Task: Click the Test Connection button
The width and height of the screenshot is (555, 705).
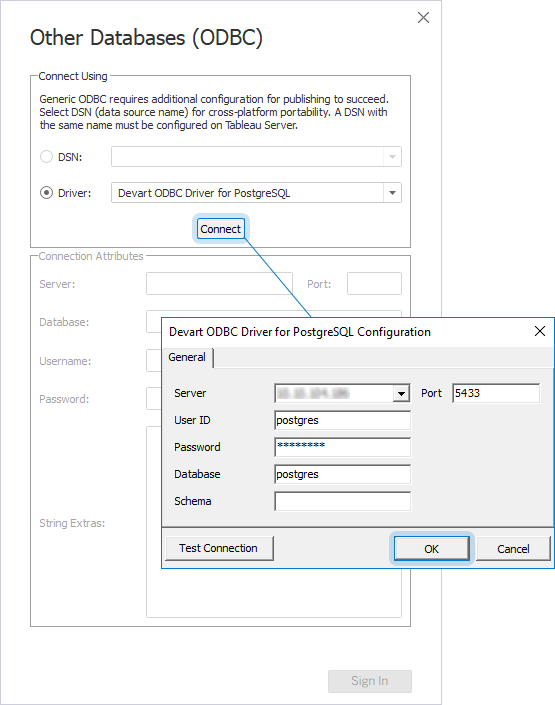Action: pos(219,548)
